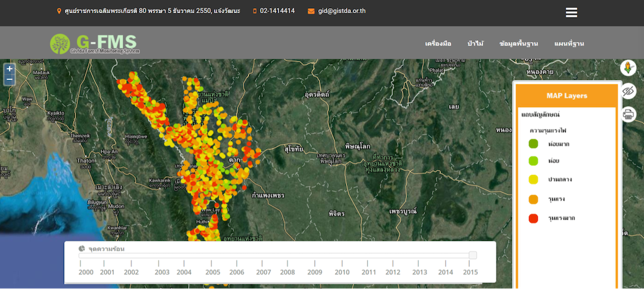Screen dimensions: 644x290
Task: Expand the ข้อมูลพื้นฐาน menu
Action: [x=518, y=43]
